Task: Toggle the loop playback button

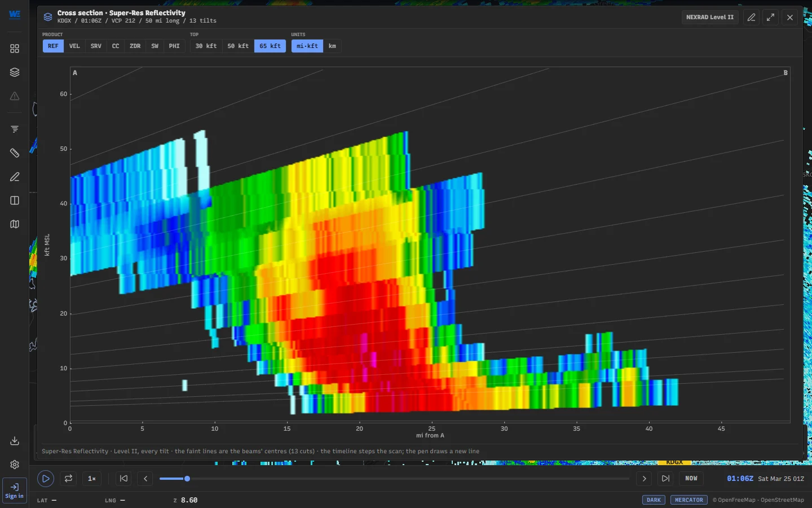Action: [x=68, y=479]
